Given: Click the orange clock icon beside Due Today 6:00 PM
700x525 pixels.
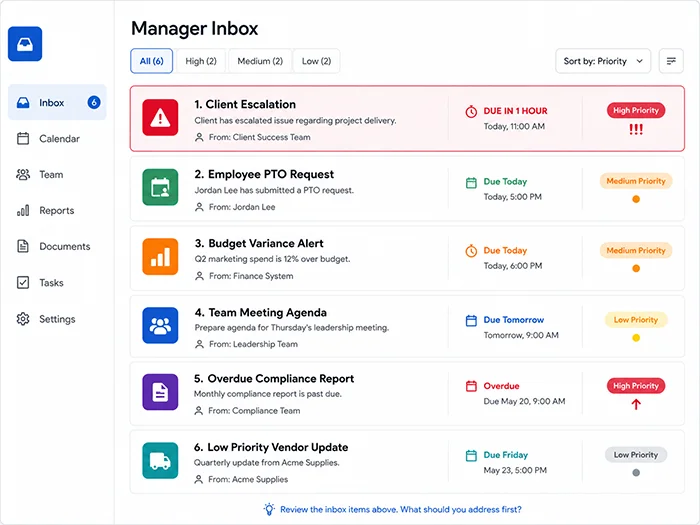Looking at the screenshot, I should 471,251.
